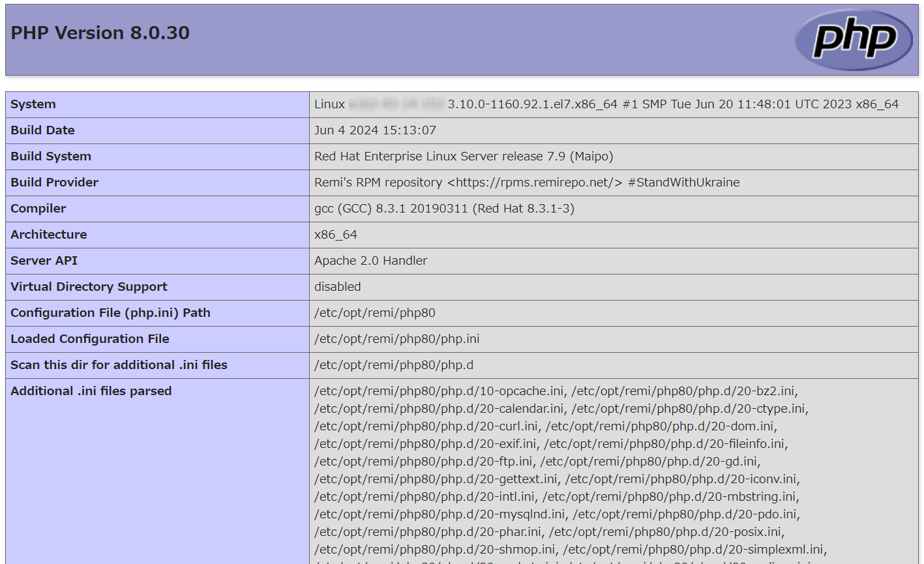Click the /etc/opt/remi/php80/php.d value

click(394, 365)
